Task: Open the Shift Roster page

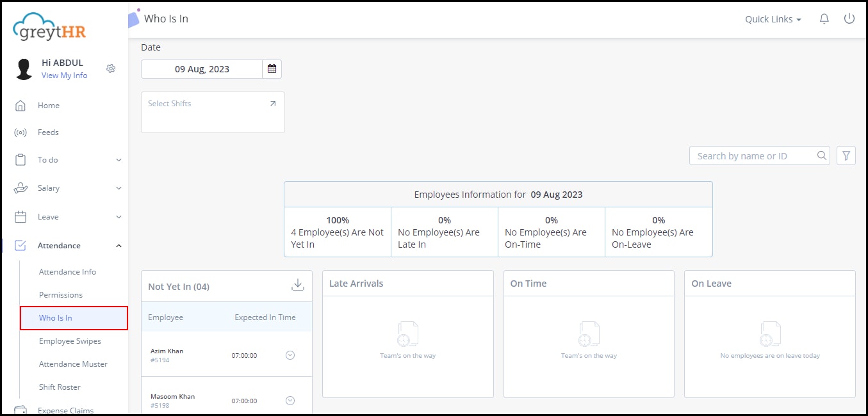Action: click(x=60, y=387)
